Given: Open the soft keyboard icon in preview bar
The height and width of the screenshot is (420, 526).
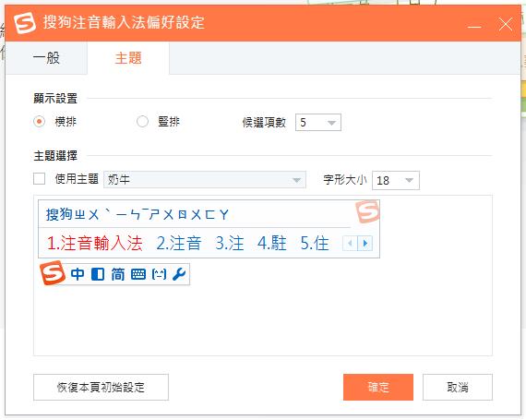Looking at the screenshot, I should [138, 274].
